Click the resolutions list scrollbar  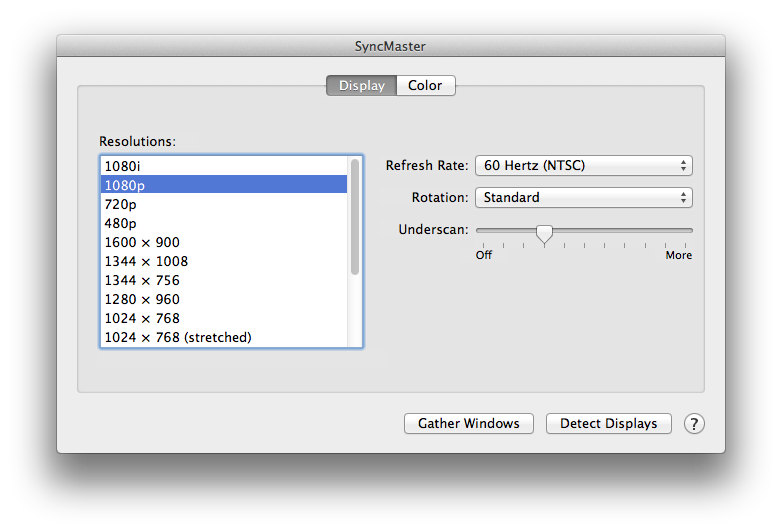(x=355, y=217)
